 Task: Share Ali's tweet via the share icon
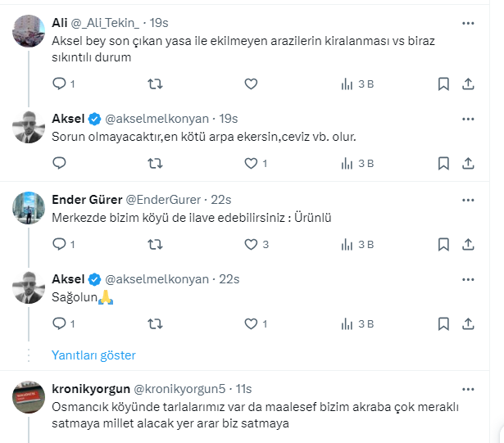468,84
